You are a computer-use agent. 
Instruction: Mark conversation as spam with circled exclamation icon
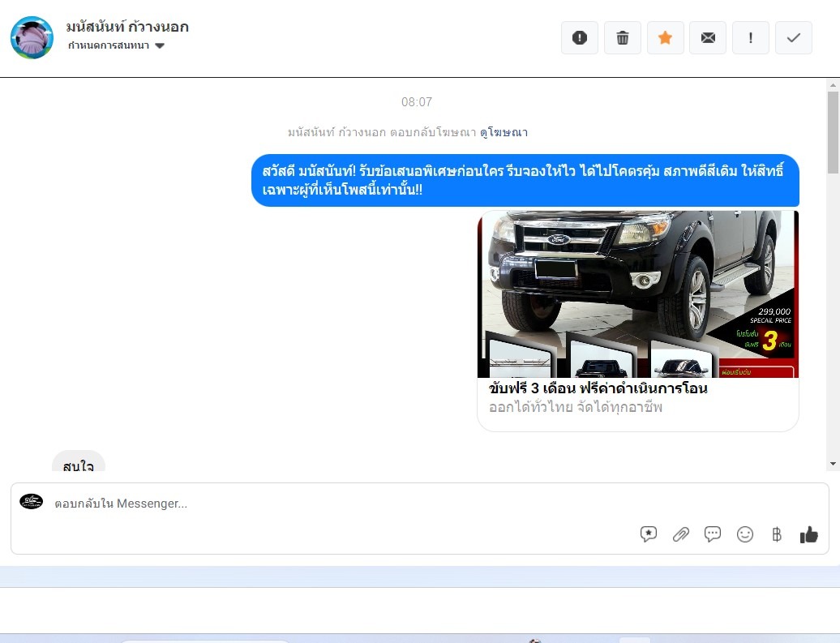pyautogui.click(x=579, y=37)
